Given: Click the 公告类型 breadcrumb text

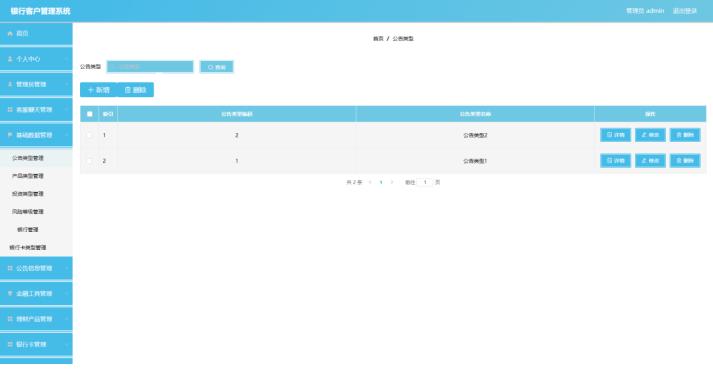Looking at the screenshot, I should point(403,39).
